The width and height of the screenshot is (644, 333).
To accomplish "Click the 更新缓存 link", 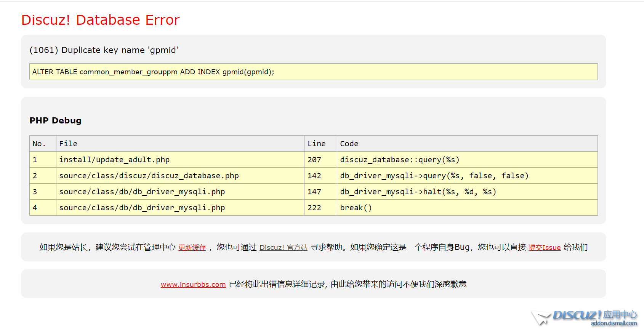I will pyautogui.click(x=192, y=247).
